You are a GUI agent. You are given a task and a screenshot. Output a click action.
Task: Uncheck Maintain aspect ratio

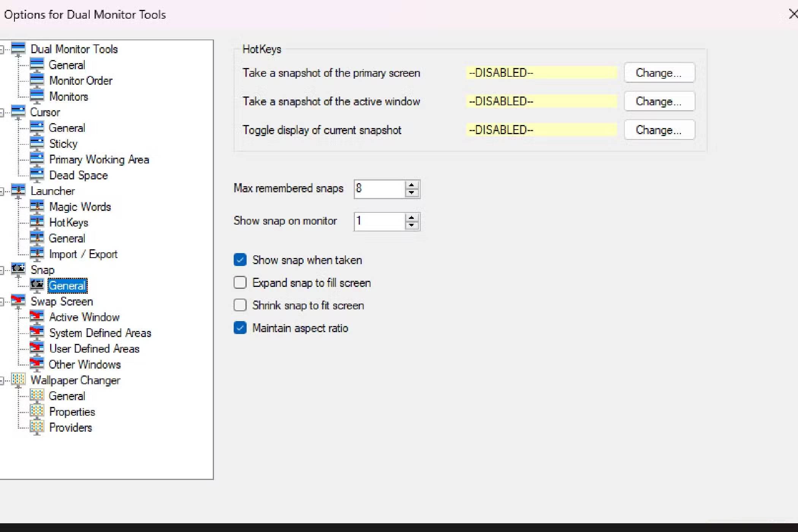(240, 328)
